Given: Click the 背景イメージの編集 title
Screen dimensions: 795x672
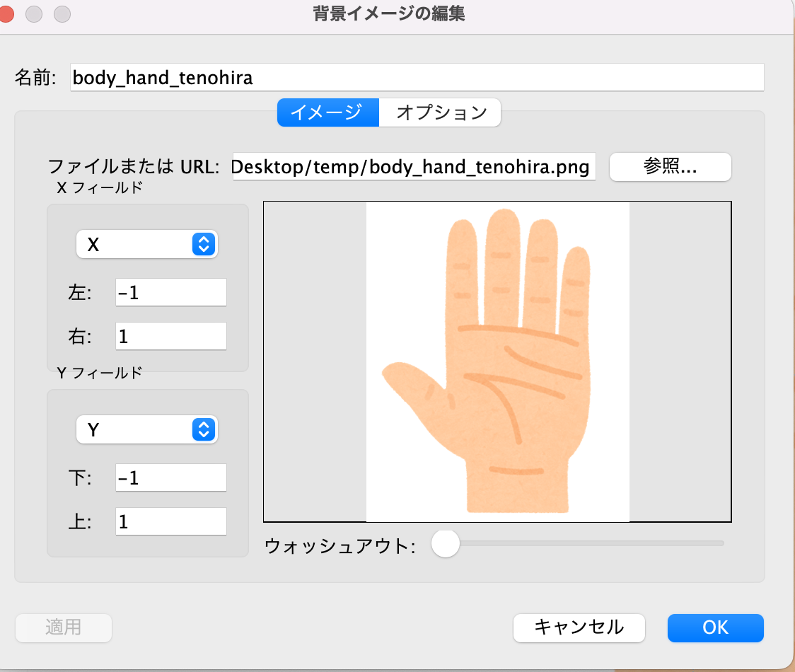Looking at the screenshot, I should click(389, 13).
